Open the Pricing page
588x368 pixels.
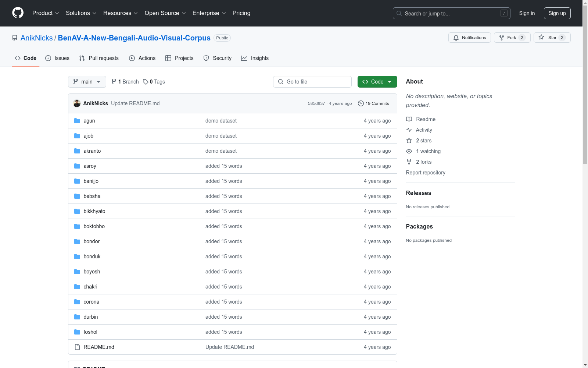[241, 13]
